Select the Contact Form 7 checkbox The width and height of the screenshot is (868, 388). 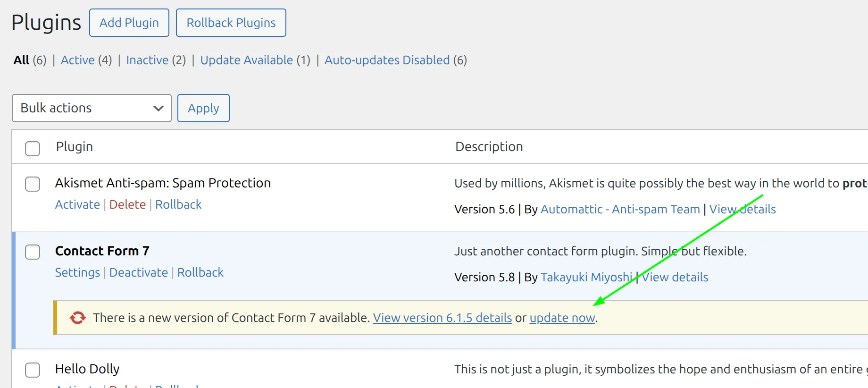(x=33, y=252)
